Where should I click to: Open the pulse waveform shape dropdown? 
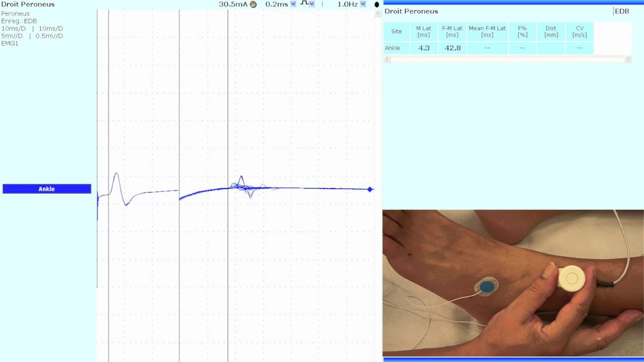[312, 4]
